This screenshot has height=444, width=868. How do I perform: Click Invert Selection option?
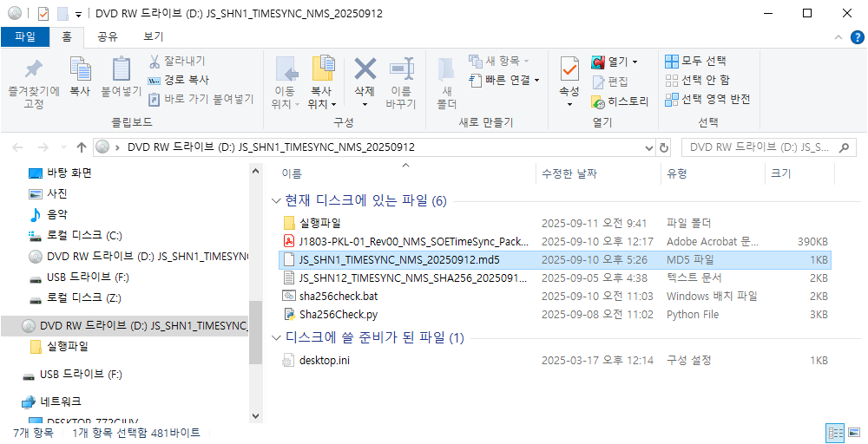[707, 99]
